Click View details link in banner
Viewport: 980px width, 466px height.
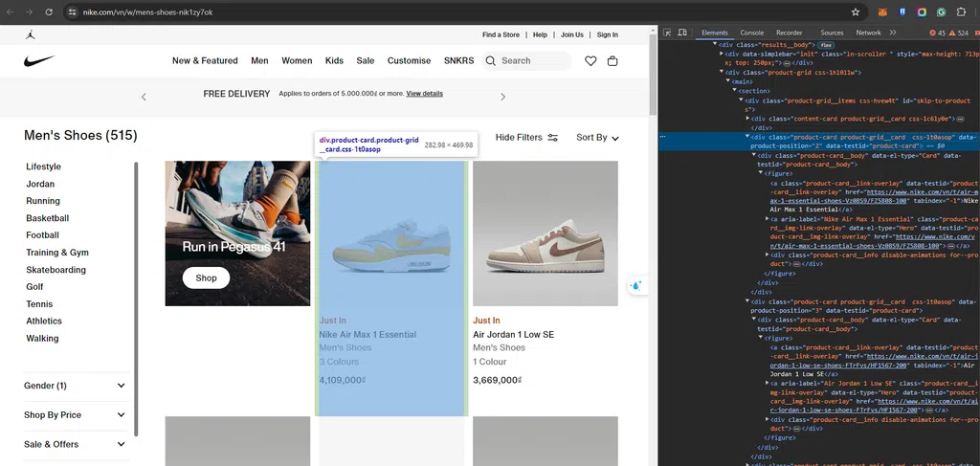point(424,94)
